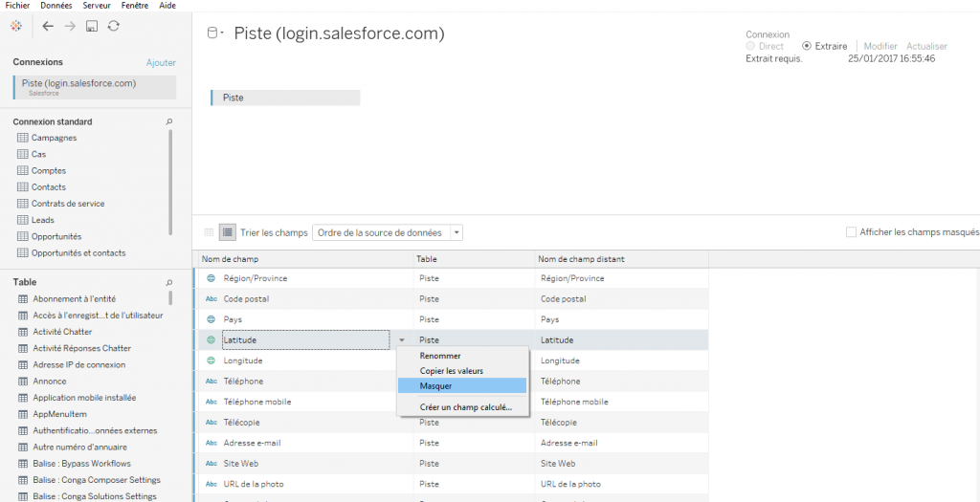Click globe icon of Région/Province field
The width and height of the screenshot is (980, 502).
point(212,278)
